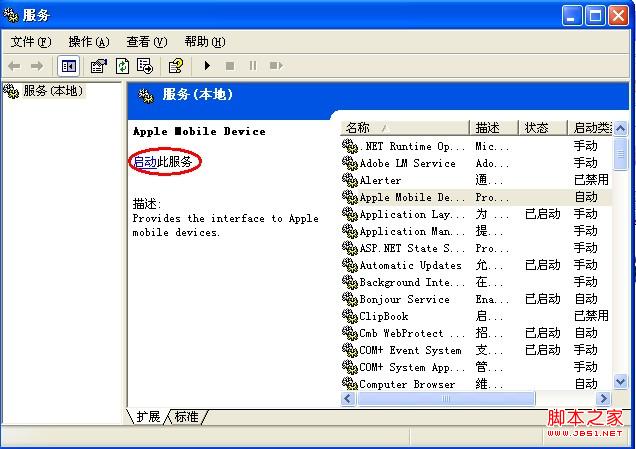Sort by the 名称 column header
The width and height of the screenshot is (636, 449).
pos(404,128)
